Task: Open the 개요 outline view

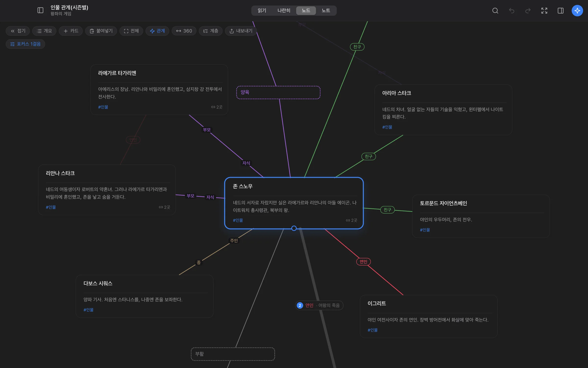Action: pos(44,31)
